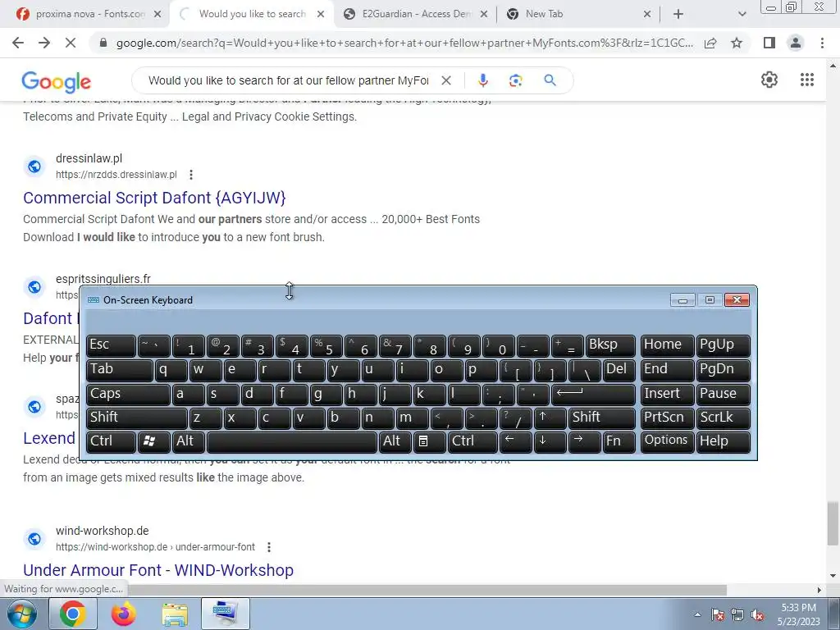Click the Options key on keyboard
840x630 pixels.
(x=668, y=441)
